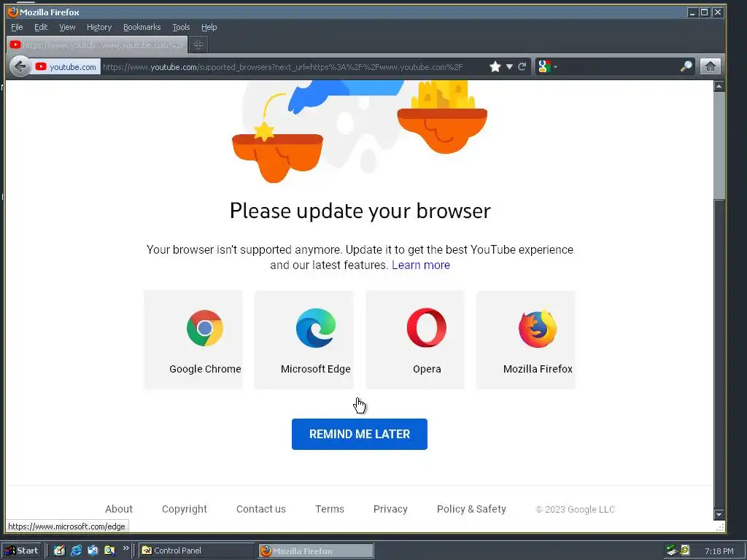
Task: Open the Contact us footer link
Action: pos(261,509)
